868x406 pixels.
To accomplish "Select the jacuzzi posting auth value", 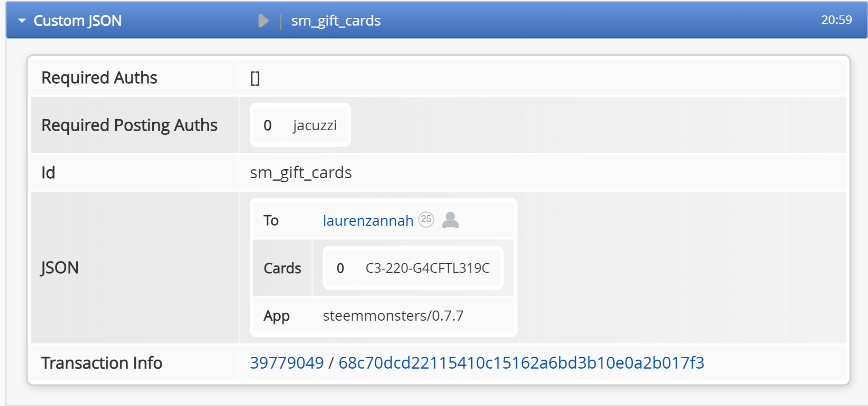I will pos(315,125).
